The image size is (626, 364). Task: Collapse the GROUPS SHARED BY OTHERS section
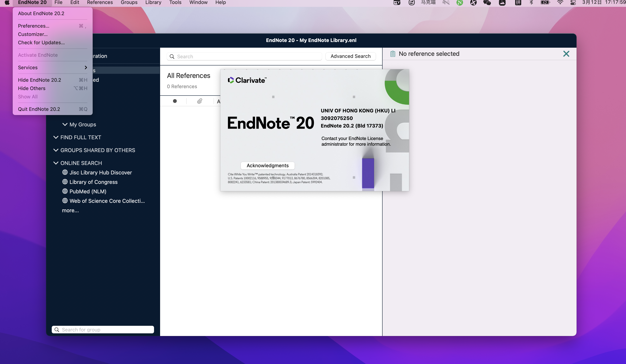(x=56, y=150)
